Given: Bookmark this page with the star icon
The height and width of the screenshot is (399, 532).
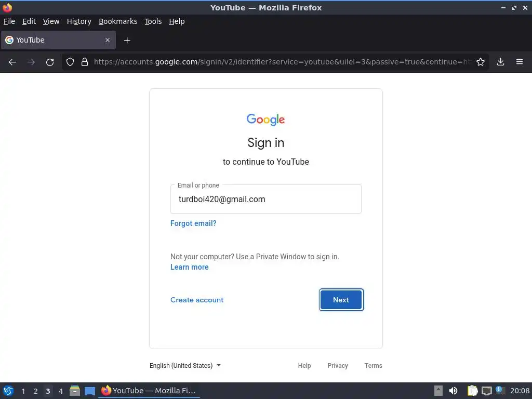Looking at the screenshot, I should pos(481,62).
